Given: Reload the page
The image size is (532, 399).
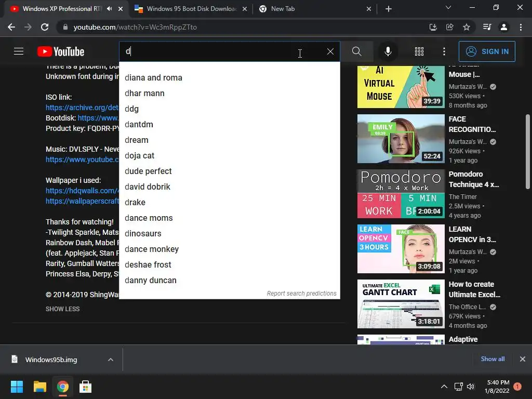Looking at the screenshot, I should 45,27.
